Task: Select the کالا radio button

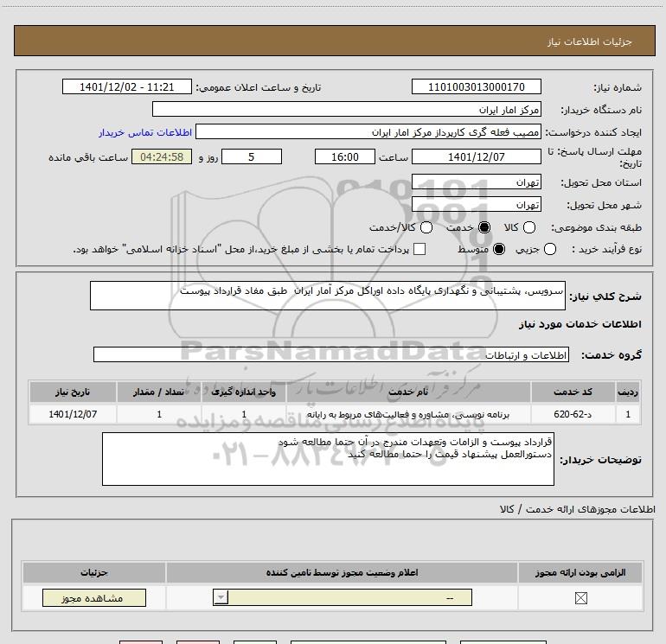Action: click(529, 227)
